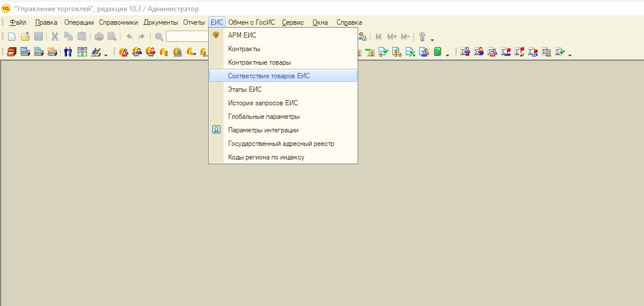Click sigma report with two people icon
Viewport: 644px width, 306px height.
[492, 52]
